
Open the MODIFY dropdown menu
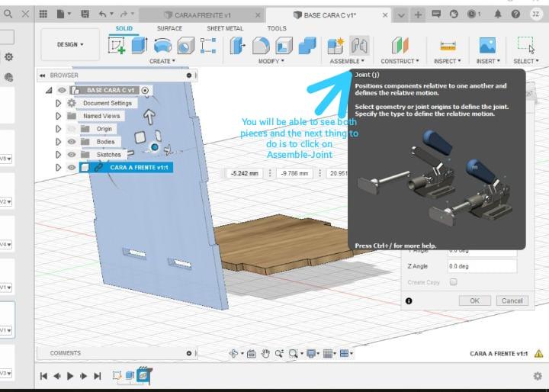pyautogui.click(x=271, y=61)
